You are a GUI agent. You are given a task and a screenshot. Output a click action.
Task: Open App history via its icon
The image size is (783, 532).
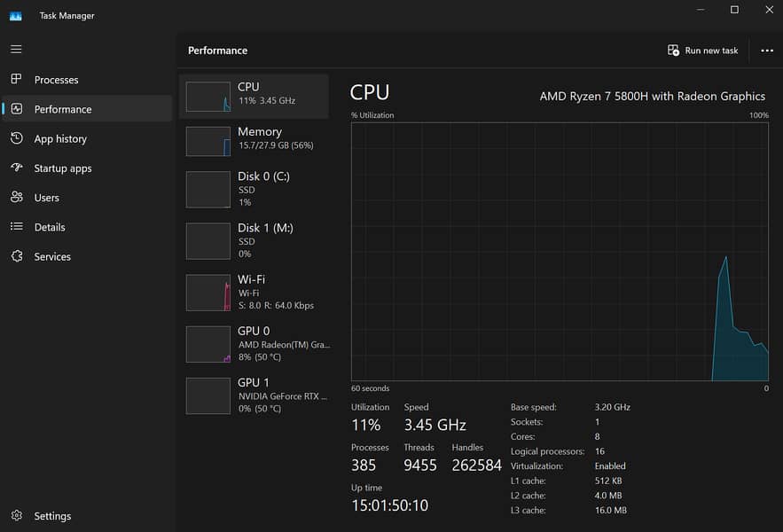click(x=17, y=138)
